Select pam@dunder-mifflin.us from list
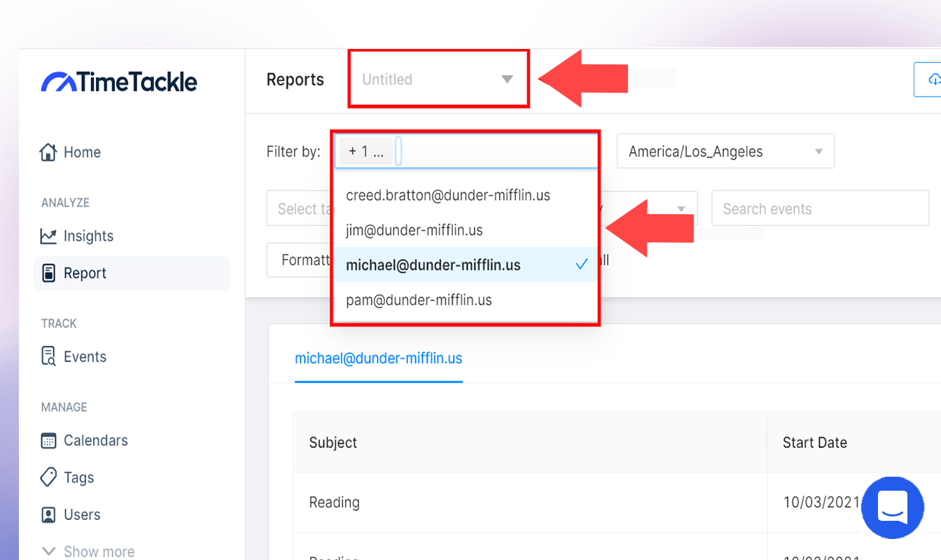941x560 pixels. click(466, 300)
